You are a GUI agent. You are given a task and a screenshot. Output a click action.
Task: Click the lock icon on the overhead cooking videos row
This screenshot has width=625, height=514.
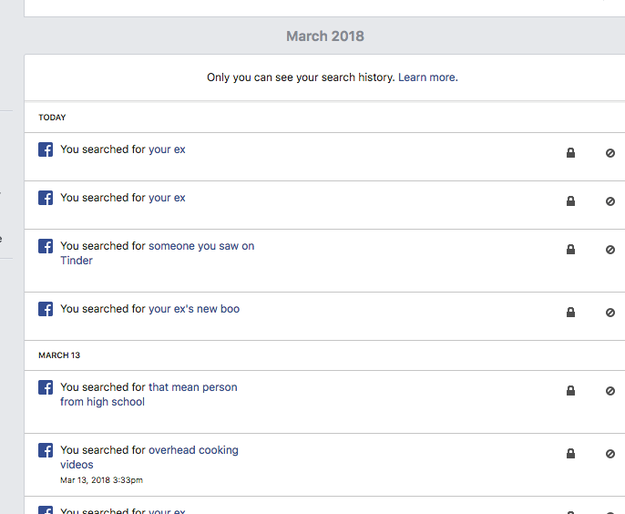571,454
